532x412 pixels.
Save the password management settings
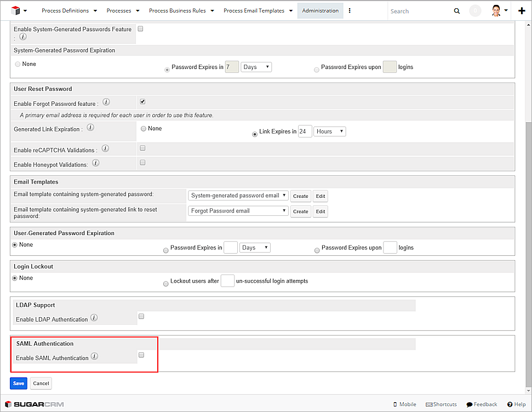(18, 383)
